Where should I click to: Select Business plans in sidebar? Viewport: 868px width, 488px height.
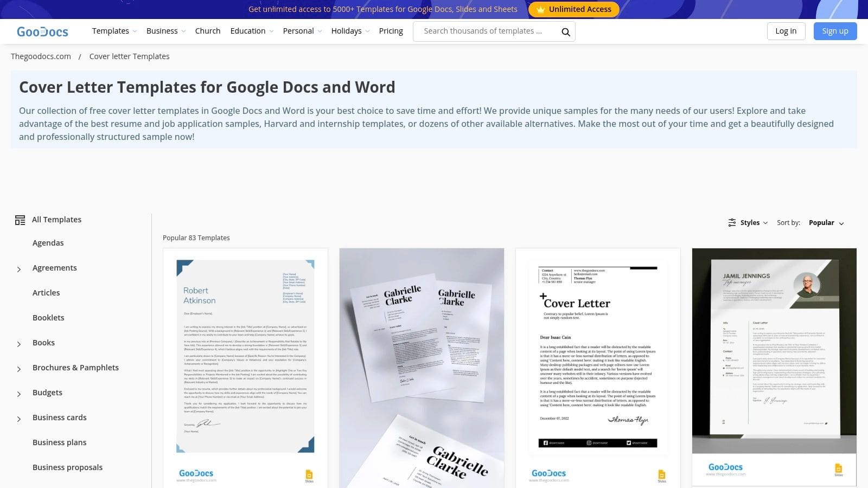60,442
